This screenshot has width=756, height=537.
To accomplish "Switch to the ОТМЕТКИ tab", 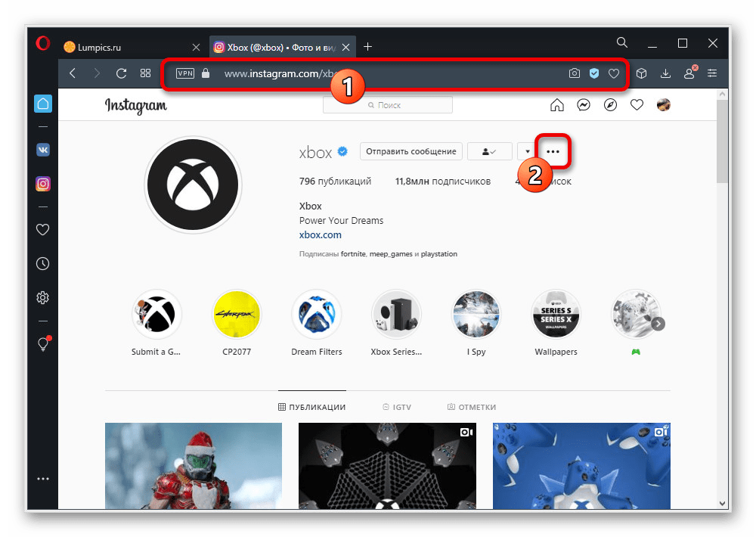I will tap(472, 407).
